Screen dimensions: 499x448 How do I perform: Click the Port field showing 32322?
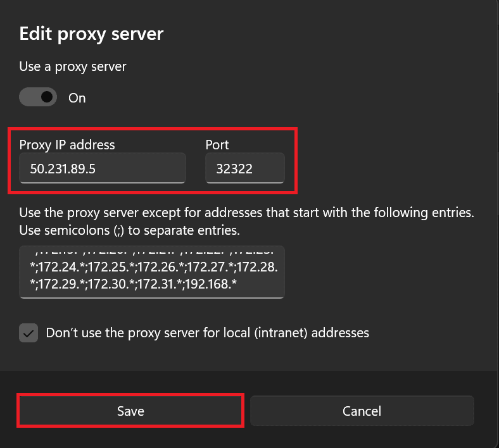click(x=245, y=168)
